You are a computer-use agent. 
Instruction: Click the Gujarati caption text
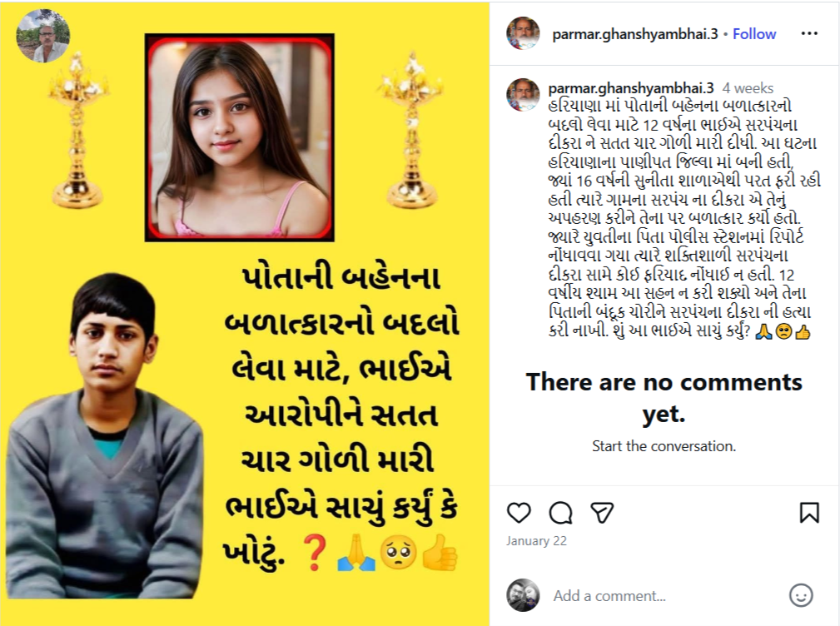(684, 218)
